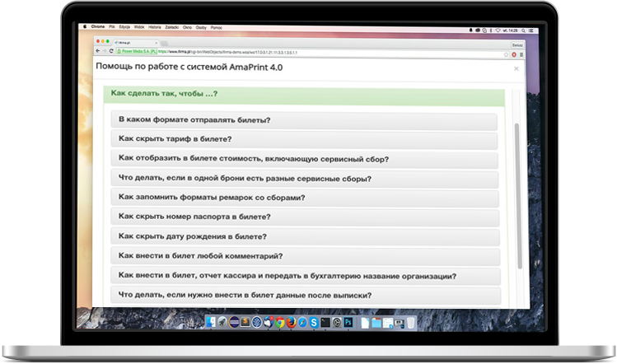Image resolution: width=617 pixels, height=364 pixels.
Task: Open the Trash in the dock
Action: (x=411, y=322)
